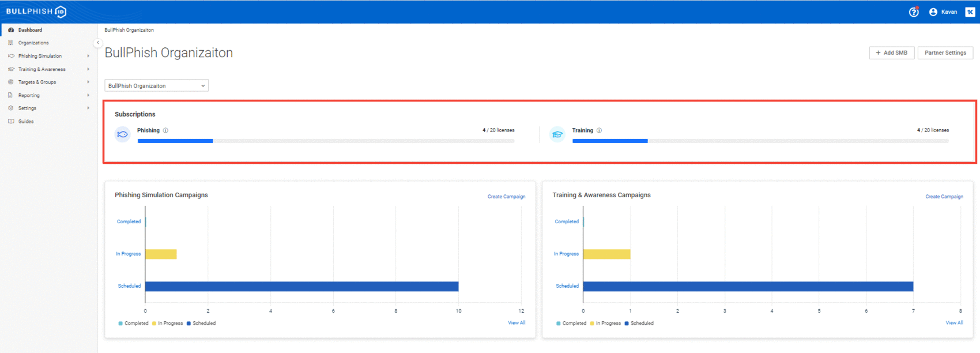
Task: Click the Scheduled bar in Phishing Simulation chart
Action: [x=302, y=287]
